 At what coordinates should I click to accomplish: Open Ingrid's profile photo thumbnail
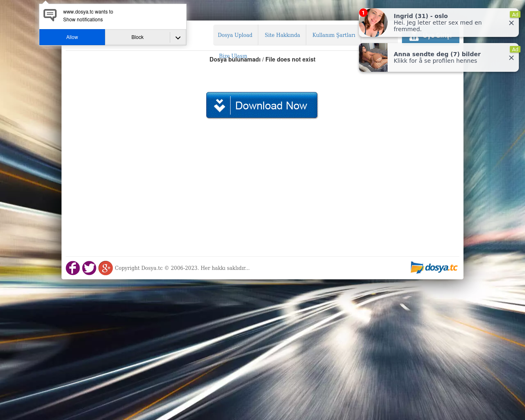(x=373, y=23)
